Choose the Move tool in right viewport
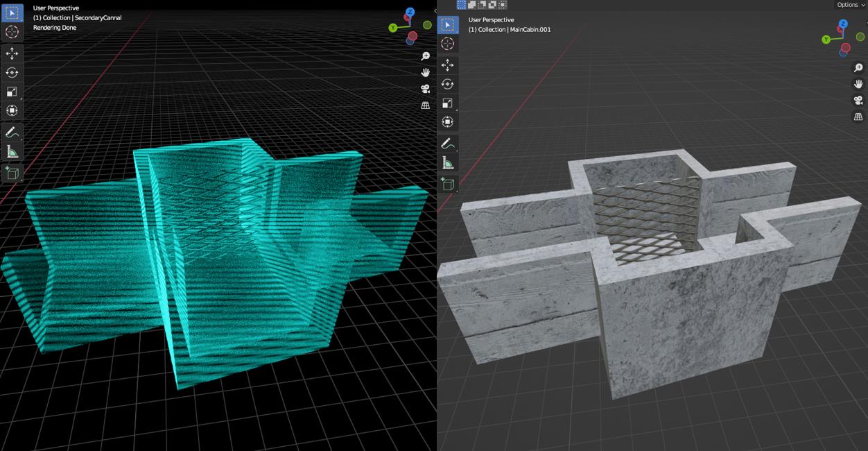The height and width of the screenshot is (451, 868). [448, 65]
